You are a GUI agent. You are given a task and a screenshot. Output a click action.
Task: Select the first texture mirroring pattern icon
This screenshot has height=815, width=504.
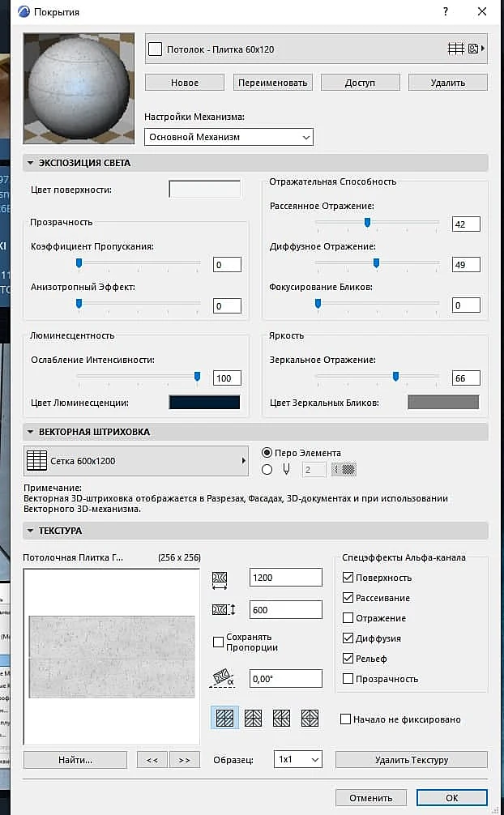(x=224, y=718)
